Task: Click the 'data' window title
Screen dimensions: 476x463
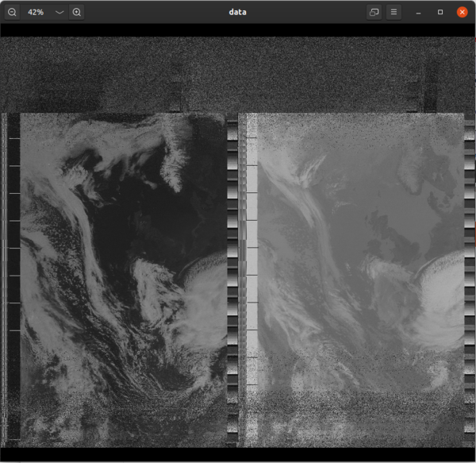Action: point(238,12)
